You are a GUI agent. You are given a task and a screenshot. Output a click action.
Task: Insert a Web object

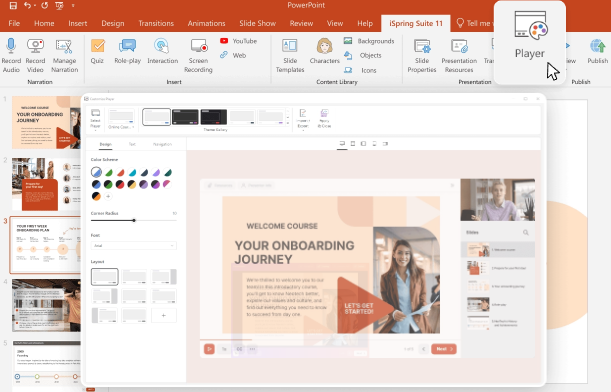[233, 55]
